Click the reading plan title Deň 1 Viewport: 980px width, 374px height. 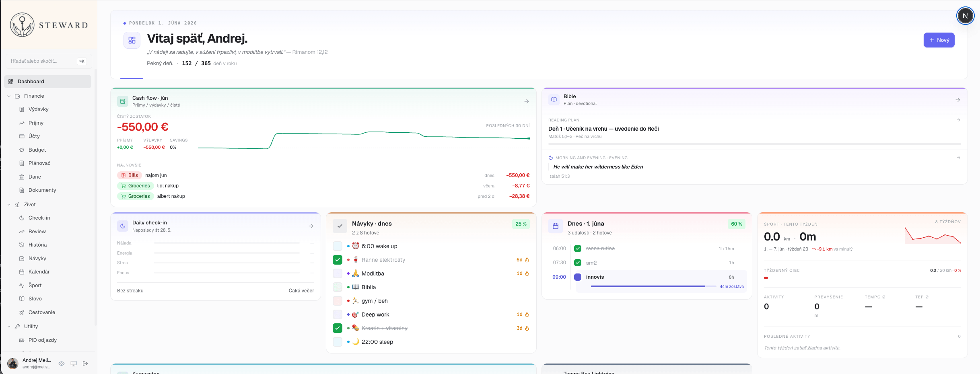tap(603, 129)
